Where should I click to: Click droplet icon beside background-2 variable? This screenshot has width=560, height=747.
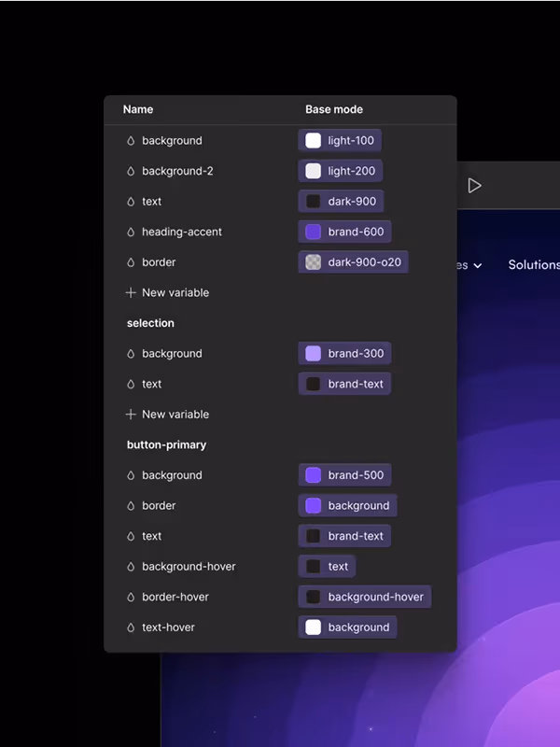pyautogui.click(x=131, y=171)
